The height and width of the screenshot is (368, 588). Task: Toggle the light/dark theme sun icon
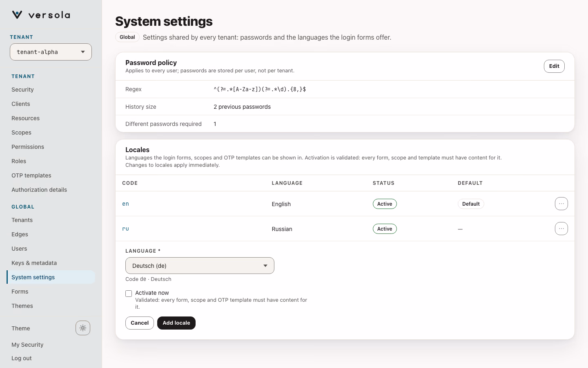[83, 328]
